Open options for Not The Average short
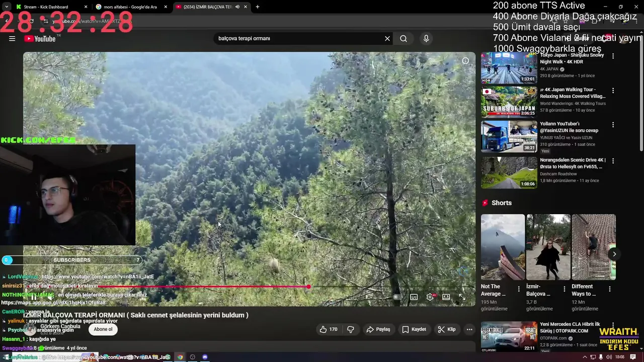 pos(519,289)
